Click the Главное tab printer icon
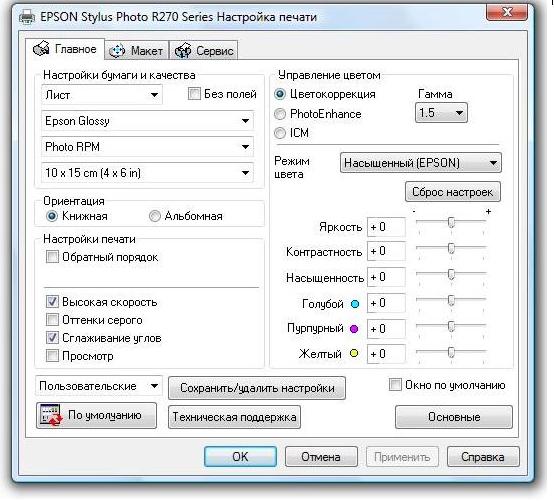 [41, 48]
